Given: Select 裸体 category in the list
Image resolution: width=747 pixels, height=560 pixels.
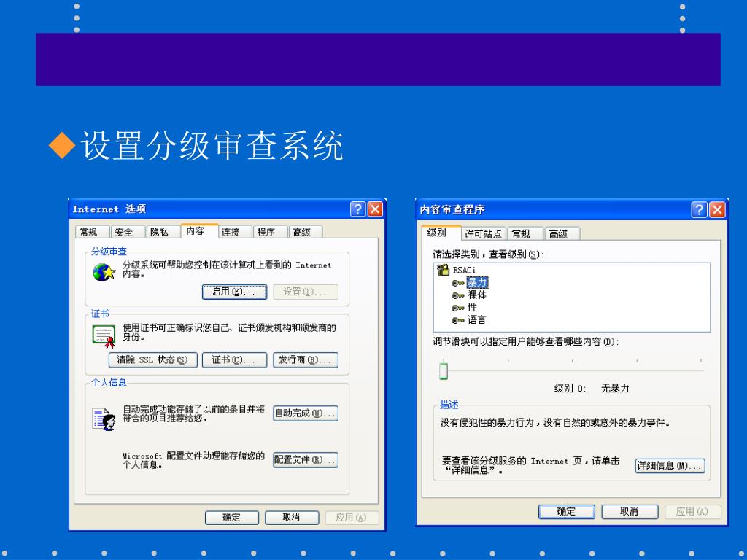Looking at the screenshot, I should (x=477, y=295).
